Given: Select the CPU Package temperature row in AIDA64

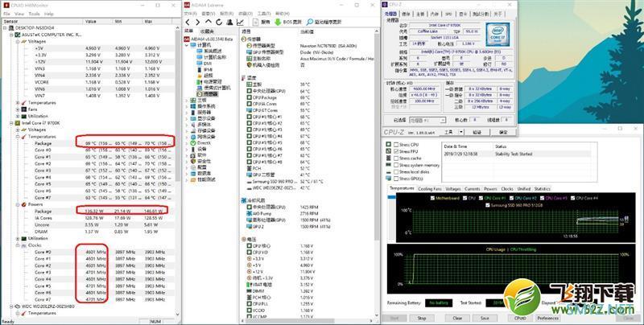Looking at the screenshot, I should [308, 97].
